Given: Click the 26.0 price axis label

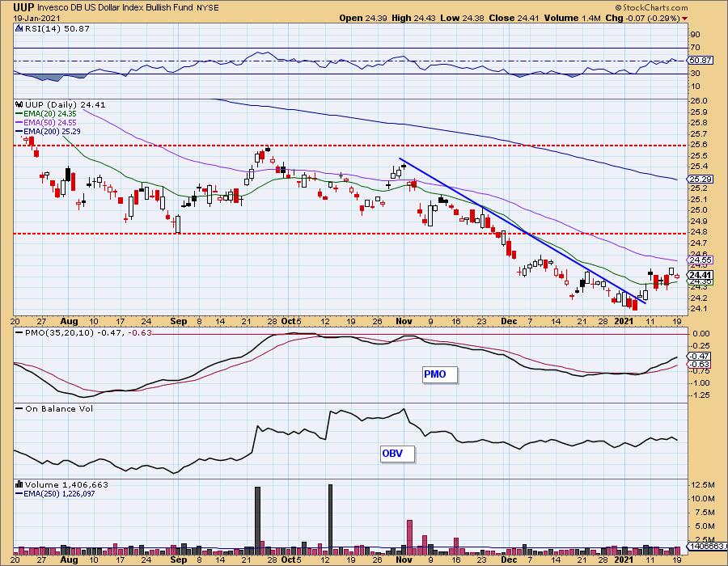Looking at the screenshot, I should [x=698, y=101].
